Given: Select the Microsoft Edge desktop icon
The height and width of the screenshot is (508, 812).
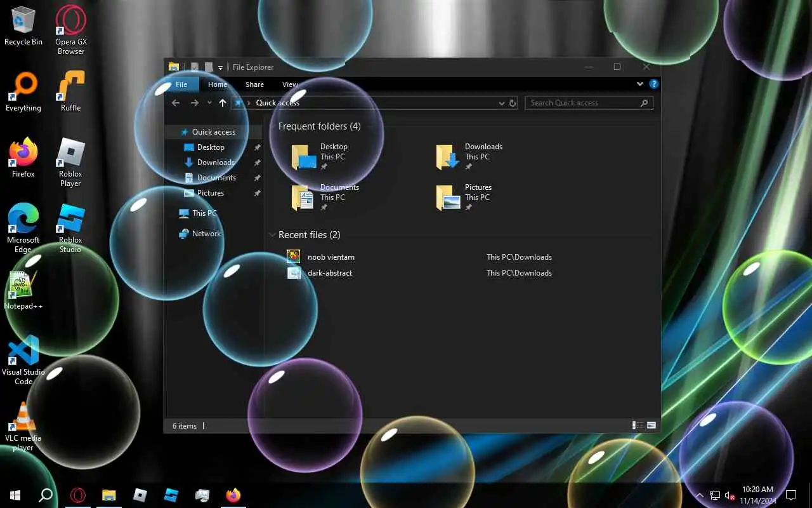Looking at the screenshot, I should [x=23, y=229].
